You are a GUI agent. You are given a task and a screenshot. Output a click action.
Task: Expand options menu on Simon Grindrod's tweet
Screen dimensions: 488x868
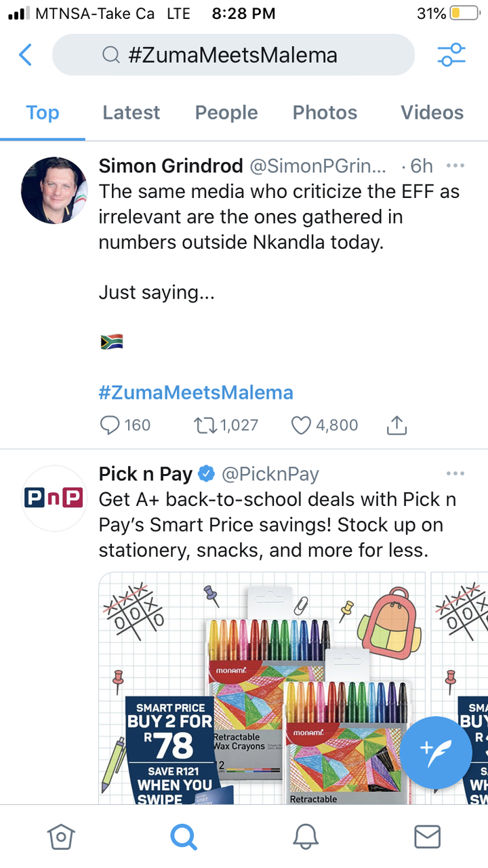point(455,165)
